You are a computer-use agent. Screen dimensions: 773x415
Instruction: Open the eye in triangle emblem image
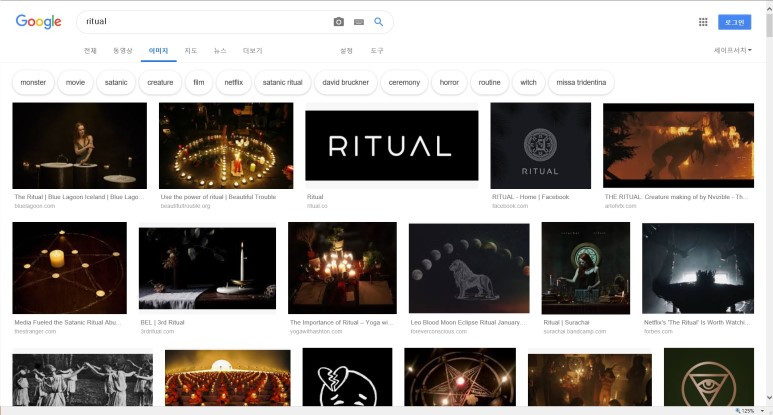[x=709, y=377]
